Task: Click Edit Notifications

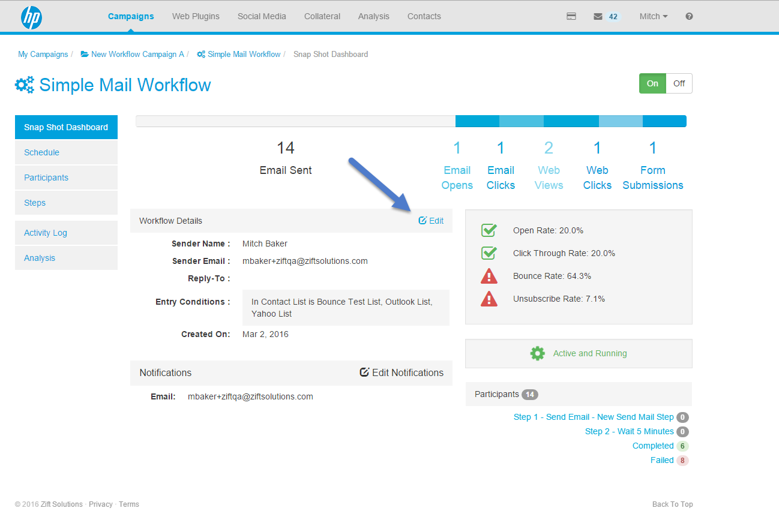Action: pos(402,372)
